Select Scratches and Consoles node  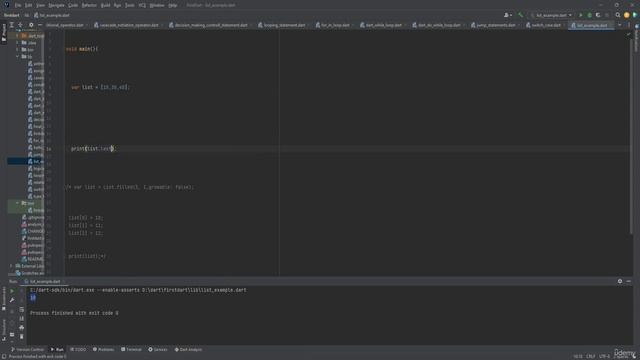pos(30,273)
